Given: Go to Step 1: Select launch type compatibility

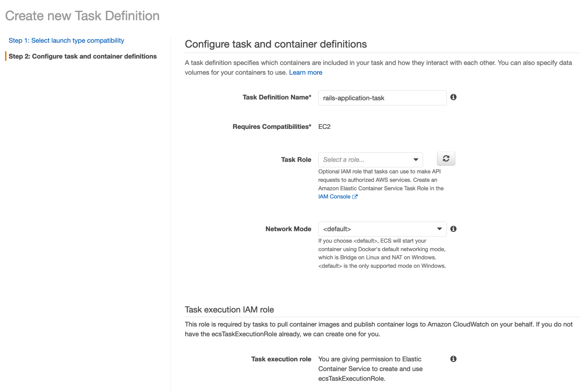Looking at the screenshot, I should click(x=66, y=40).
